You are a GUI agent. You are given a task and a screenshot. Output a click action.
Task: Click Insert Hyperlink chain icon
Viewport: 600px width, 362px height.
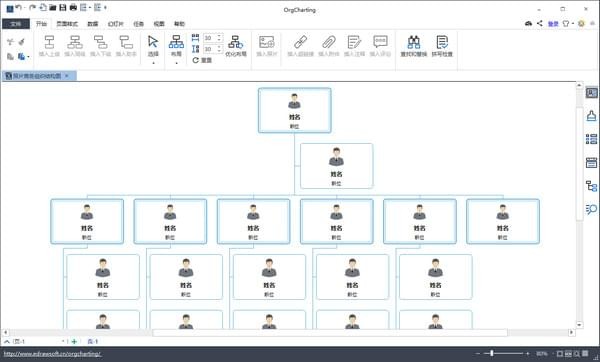pyautogui.click(x=300, y=42)
